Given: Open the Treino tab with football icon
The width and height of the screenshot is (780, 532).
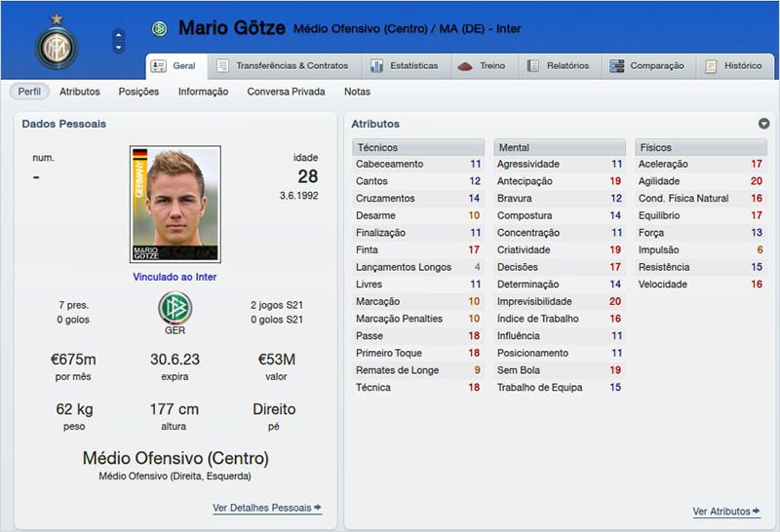Looking at the screenshot, I should point(465,66).
